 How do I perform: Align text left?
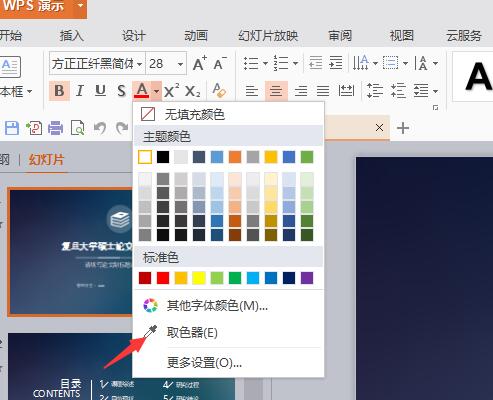click(252, 91)
